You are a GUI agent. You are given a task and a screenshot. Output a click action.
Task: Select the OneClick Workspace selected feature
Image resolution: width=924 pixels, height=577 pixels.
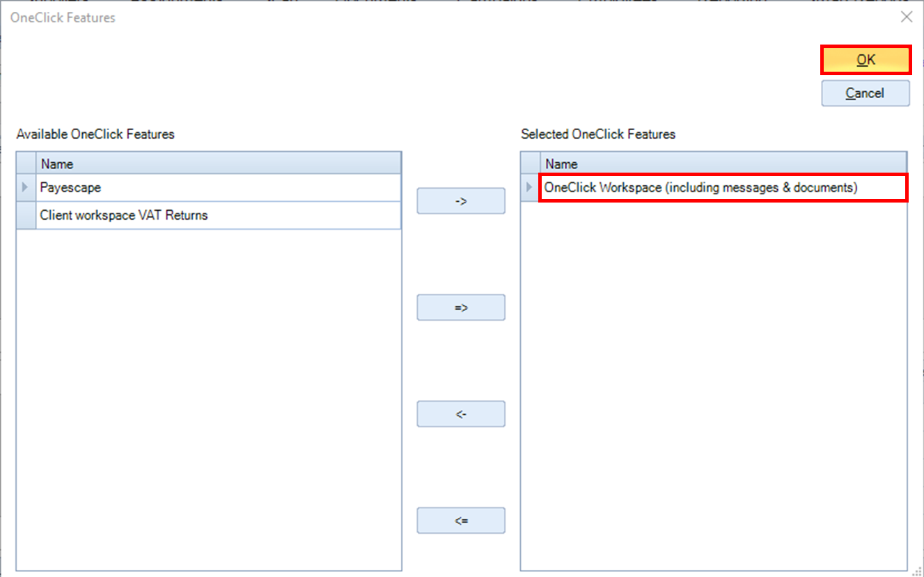click(x=723, y=188)
